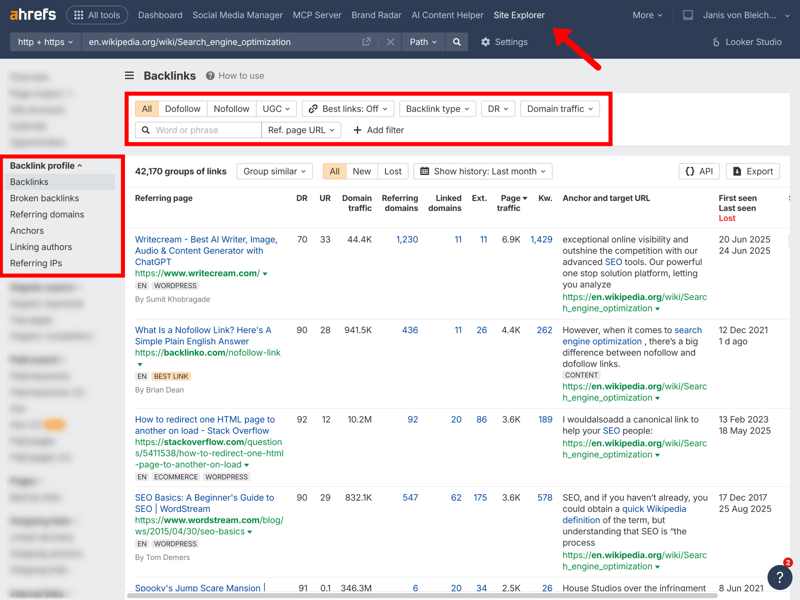Screen dimensions: 800x600
Task: Toggle the hamburger sidebar menu icon
Action: 129,76
